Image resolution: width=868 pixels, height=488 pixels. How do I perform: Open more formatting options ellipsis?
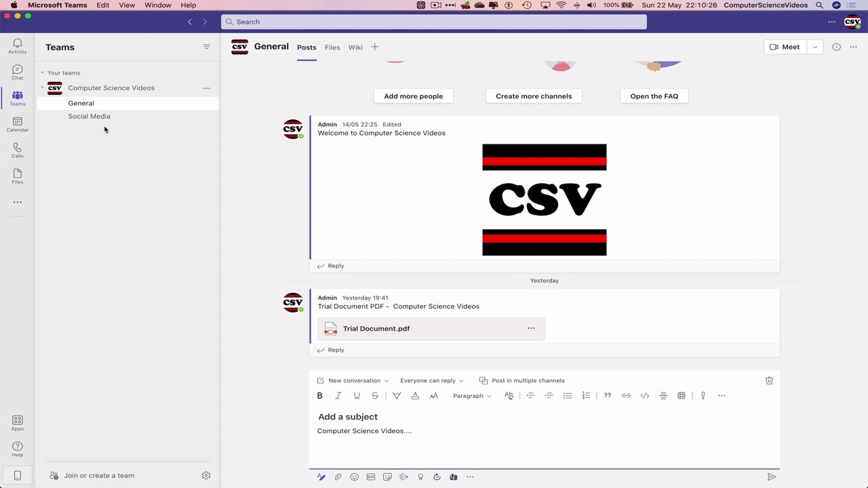[x=722, y=396]
